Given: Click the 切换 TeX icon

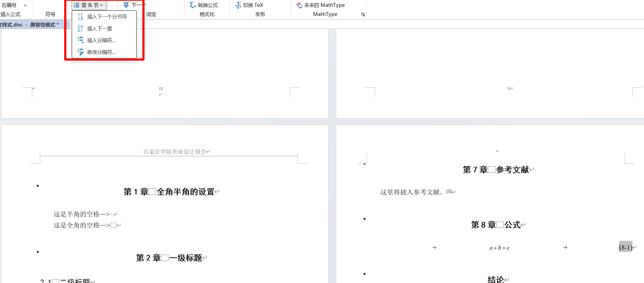Looking at the screenshot, I should click(238, 5).
